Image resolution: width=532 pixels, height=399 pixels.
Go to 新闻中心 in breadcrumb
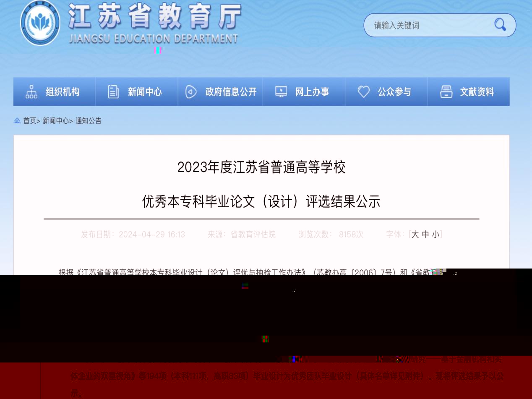(x=56, y=121)
